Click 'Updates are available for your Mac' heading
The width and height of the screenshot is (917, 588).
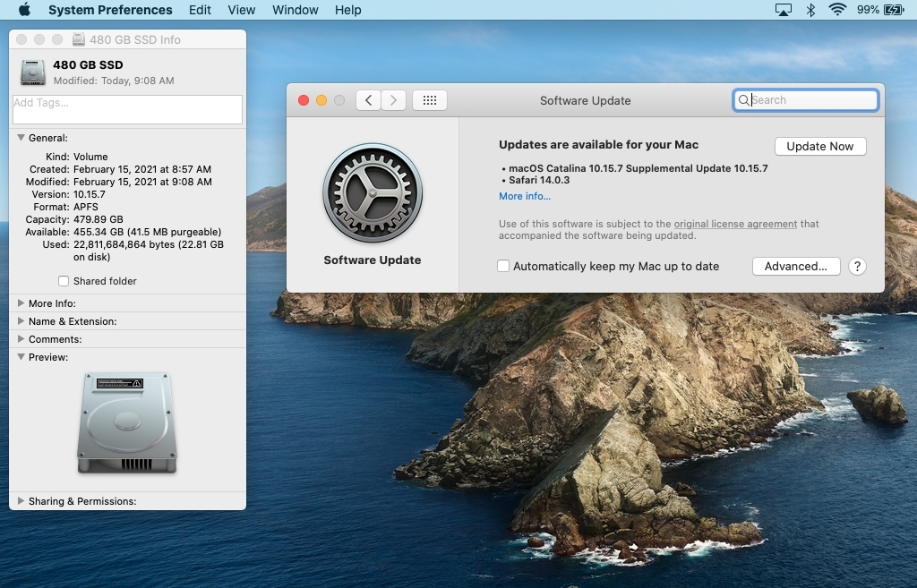click(x=598, y=144)
